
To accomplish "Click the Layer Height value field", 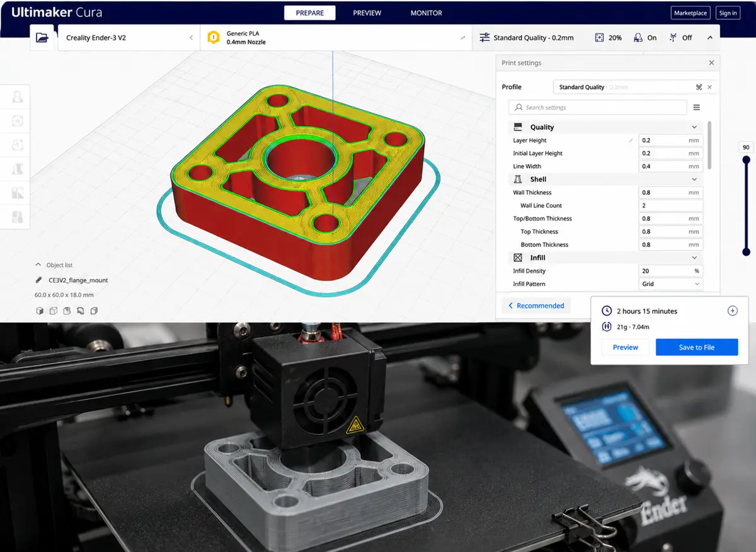I will (x=670, y=141).
